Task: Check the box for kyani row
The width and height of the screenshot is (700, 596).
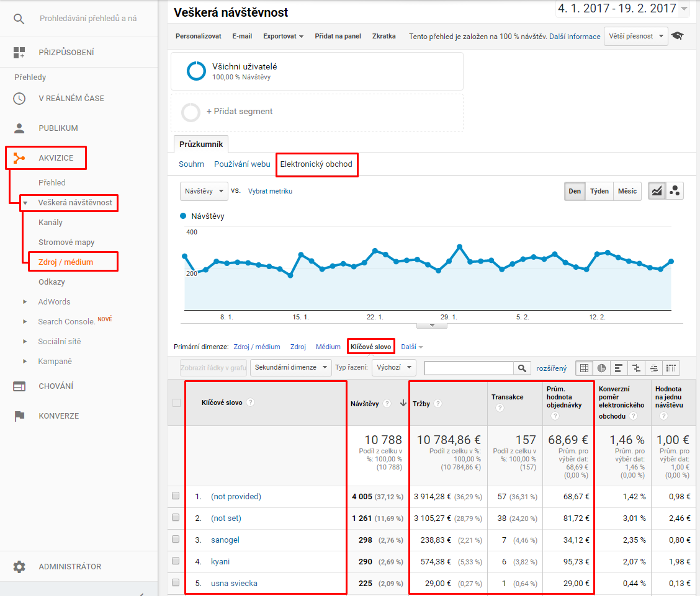Action: pos(176,561)
